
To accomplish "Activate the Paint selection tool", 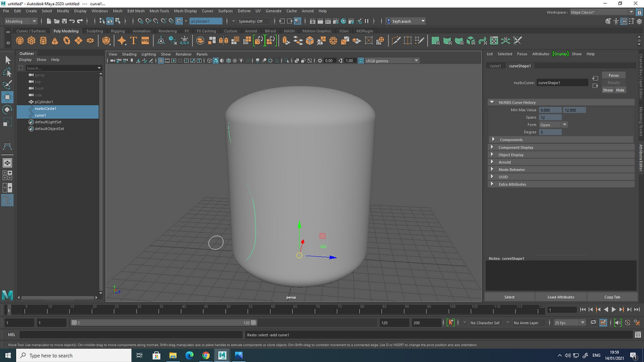I will point(7,85).
